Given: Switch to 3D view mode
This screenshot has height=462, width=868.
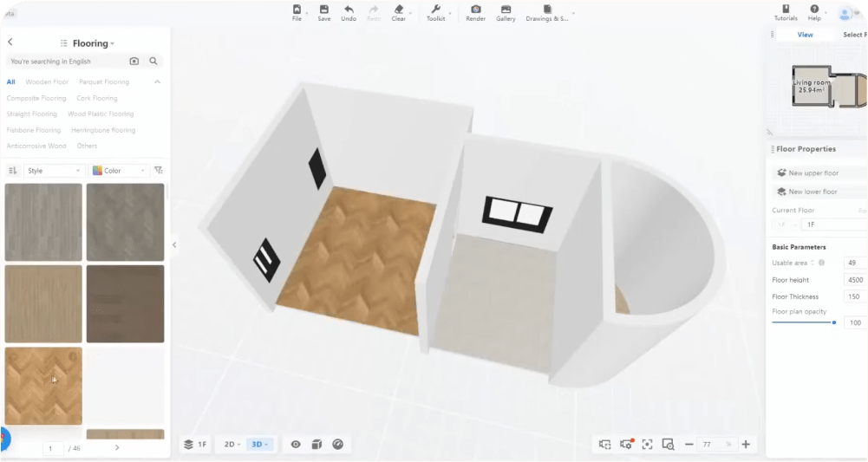Looking at the screenshot, I should pyautogui.click(x=259, y=445).
